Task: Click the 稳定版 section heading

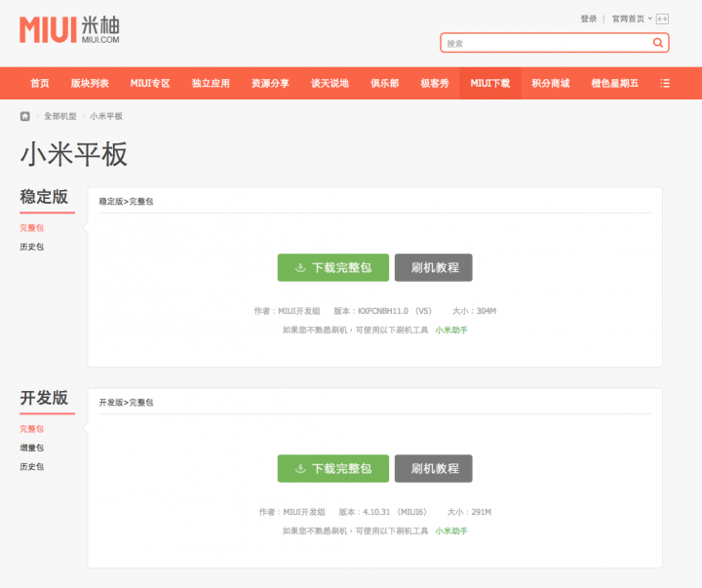Action: click(44, 197)
